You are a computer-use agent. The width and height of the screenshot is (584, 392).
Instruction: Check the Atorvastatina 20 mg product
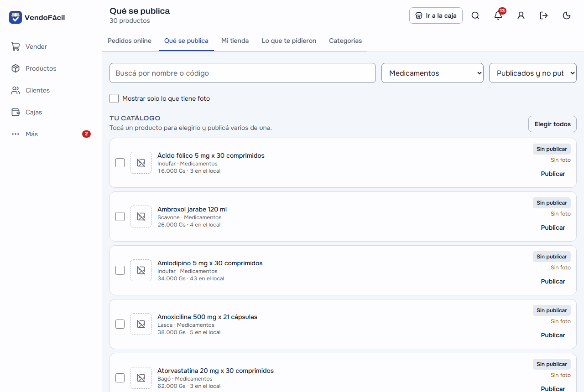[x=120, y=378]
